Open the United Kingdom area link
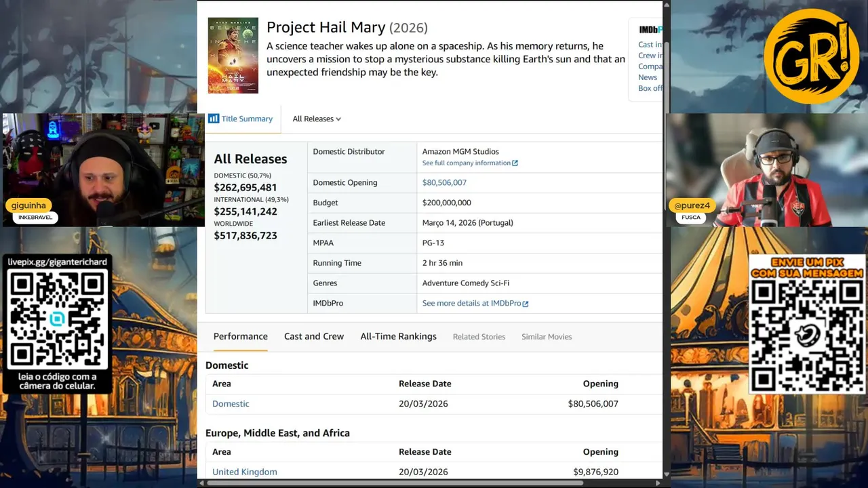The height and width of the screenshot is (488, 868). click(245, 472)
